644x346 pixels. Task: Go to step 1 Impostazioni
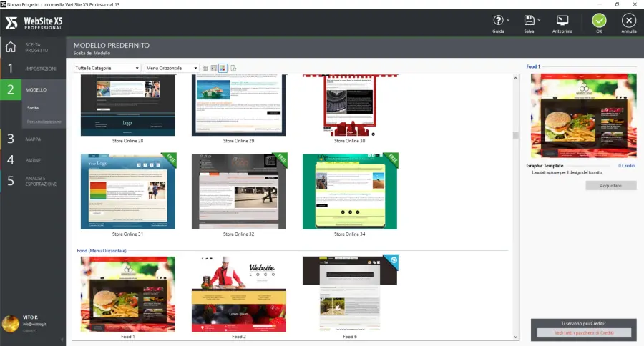click(x=33, y=69)
